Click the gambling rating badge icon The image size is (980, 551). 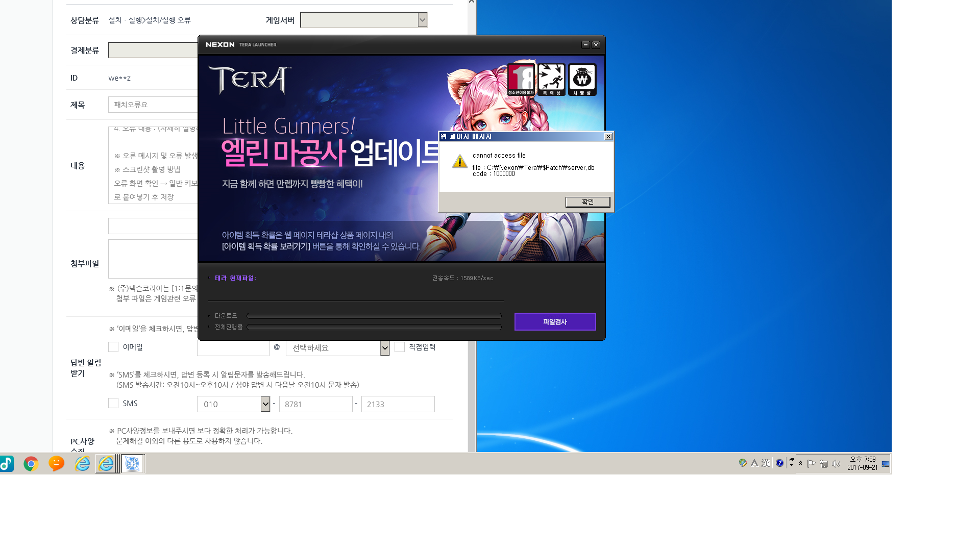tap(582, 79)
